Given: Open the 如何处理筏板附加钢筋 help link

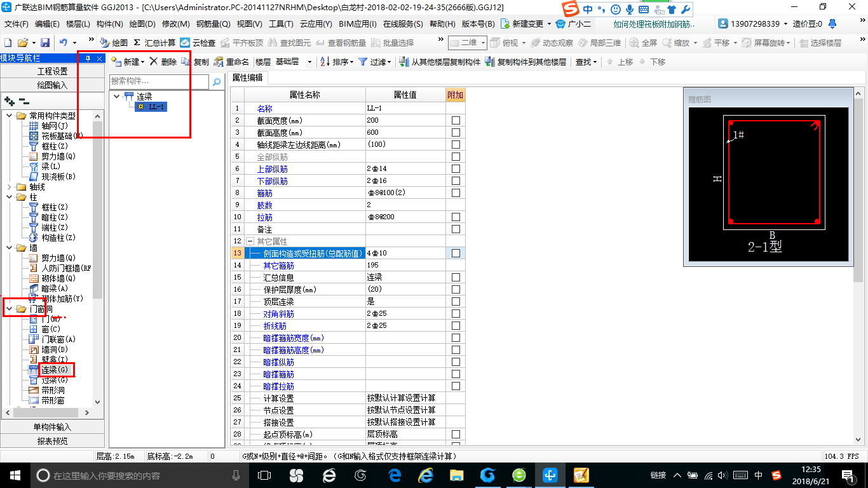Looking at the screenshot, I should 654,24.
